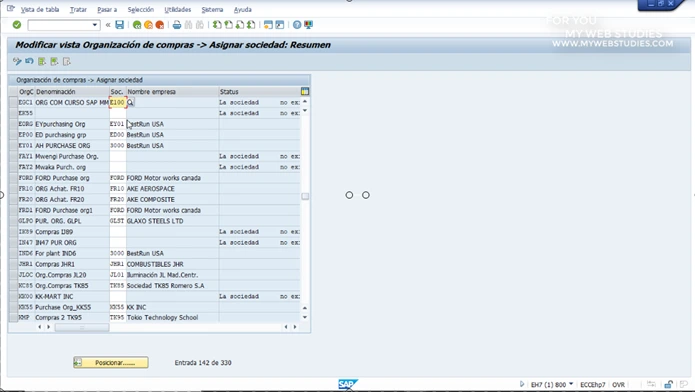Image resolution: width=695 pixels, height=392 pixels.
Task: Open the Pasar a menu
Action: [x=107, y=9]
